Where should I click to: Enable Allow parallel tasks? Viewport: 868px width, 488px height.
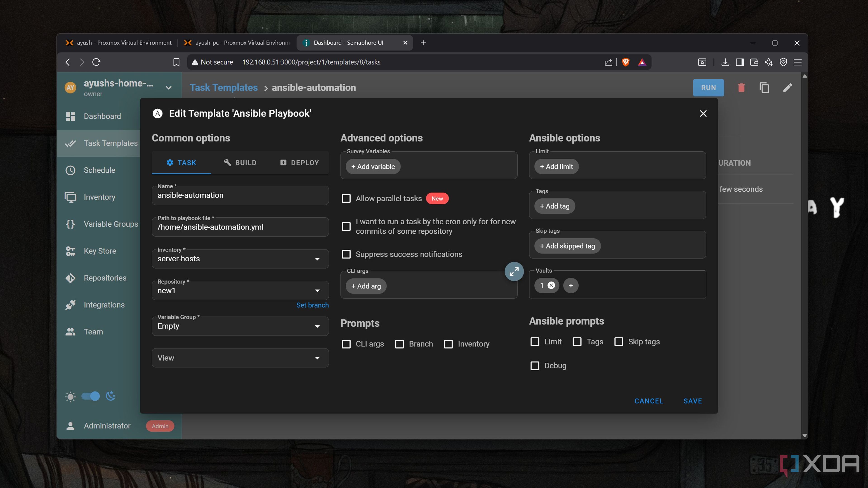(346, 198)
